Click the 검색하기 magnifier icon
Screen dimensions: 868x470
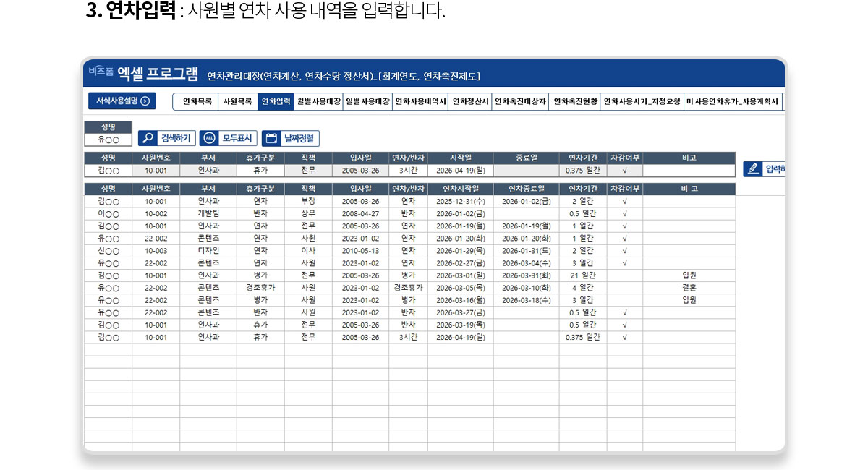[148, 138]
